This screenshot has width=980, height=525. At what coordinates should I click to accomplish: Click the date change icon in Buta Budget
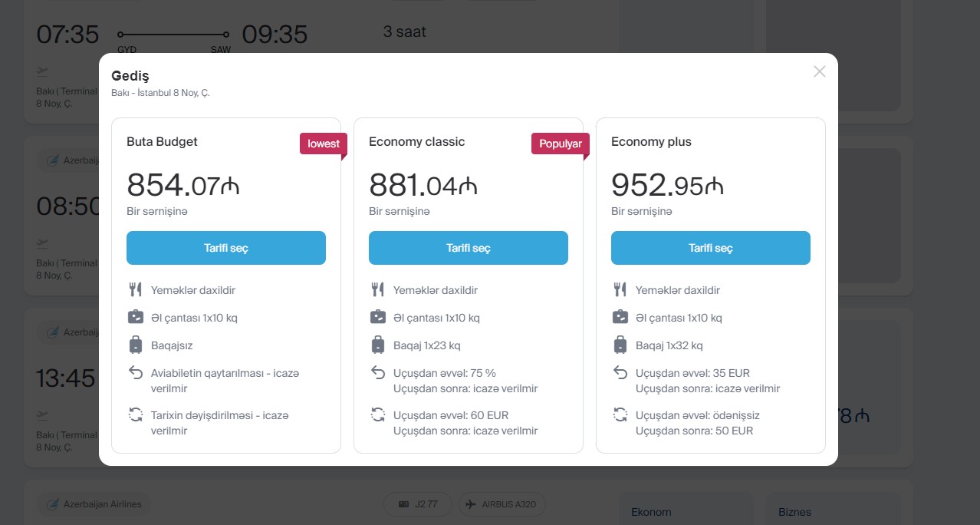pyautogui.click(x=136, y=415)
